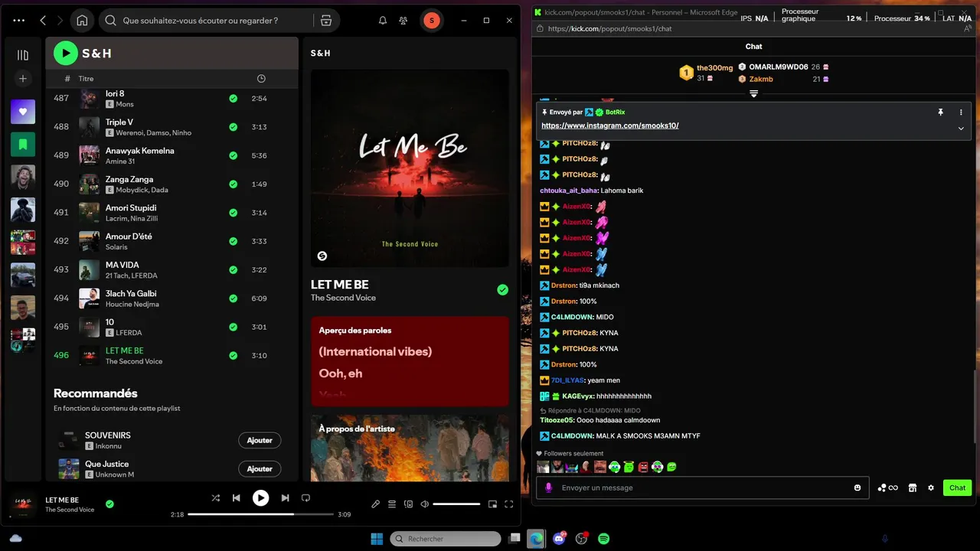Toggle shuffle in the player bar
Viewport: 980px width, 551px height.
[216, 498]
